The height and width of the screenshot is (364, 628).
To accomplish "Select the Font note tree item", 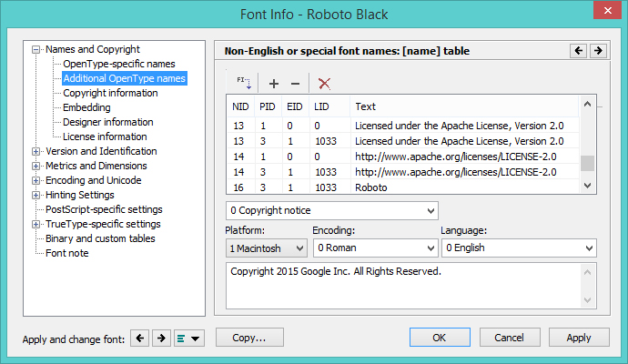I will click(x=67, y=253).
